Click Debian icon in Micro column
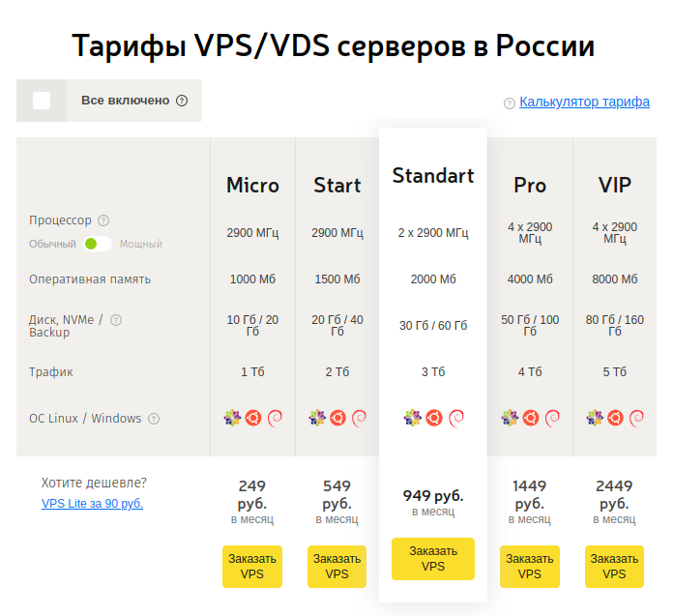Image resolution: width=673 pixels, height=616 pixels. point(275,418)
